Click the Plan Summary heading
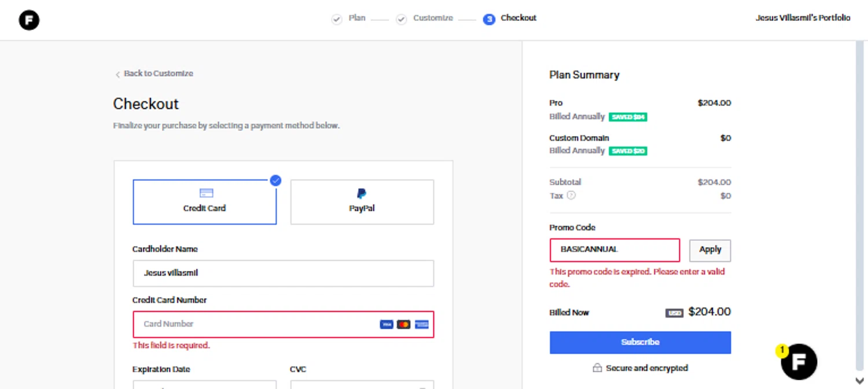The height and width of the screenshot is (389, 868). coord(584,75)
